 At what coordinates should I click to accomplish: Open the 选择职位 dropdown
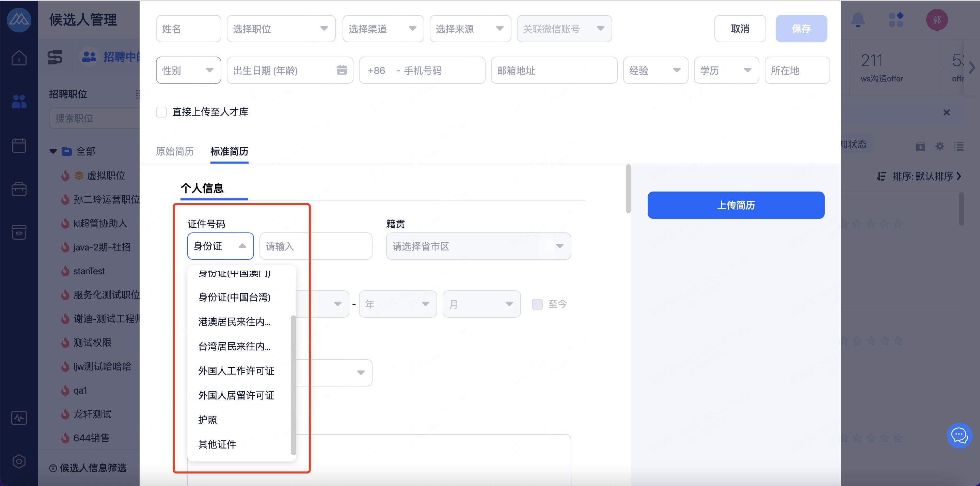[281, 29]
